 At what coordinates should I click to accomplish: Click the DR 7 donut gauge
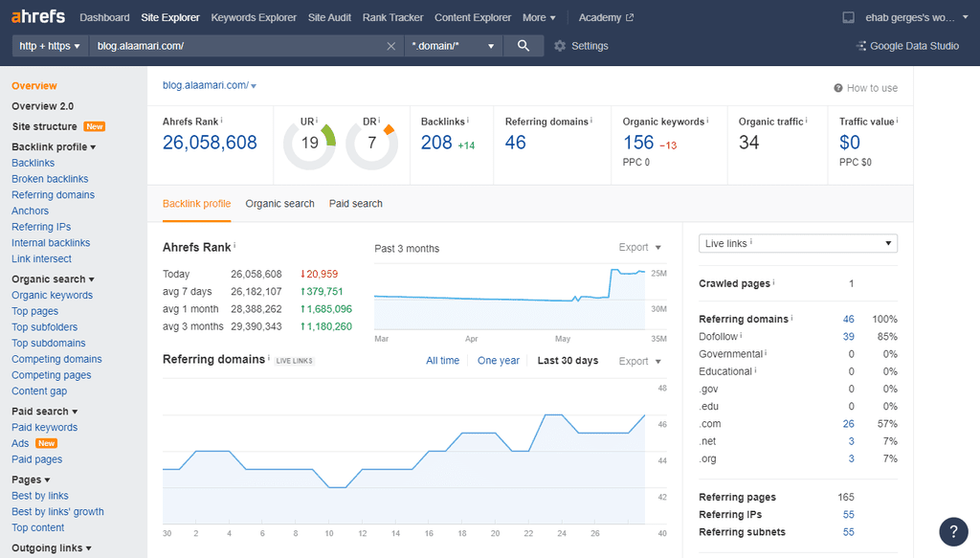pos(372,144)
